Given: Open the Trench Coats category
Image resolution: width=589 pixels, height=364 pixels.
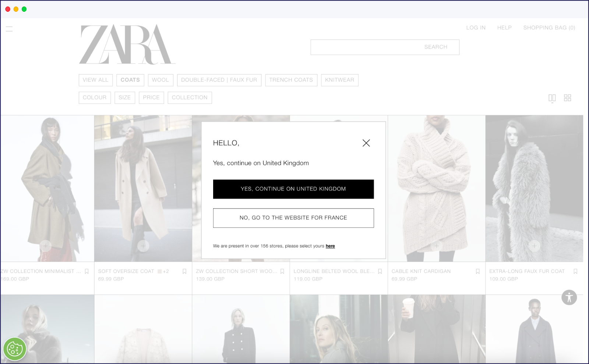Looking at the screenshot, I should [x=291, y=80].
